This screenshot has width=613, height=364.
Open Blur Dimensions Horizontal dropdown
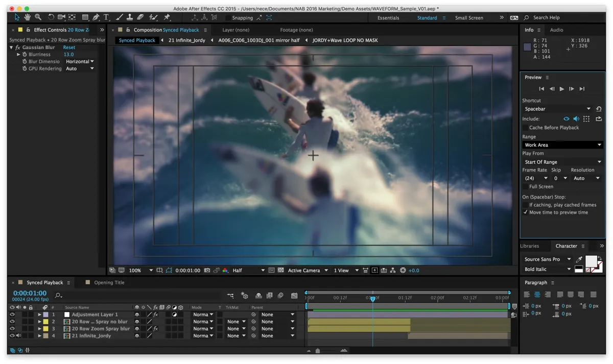[80, 61]
